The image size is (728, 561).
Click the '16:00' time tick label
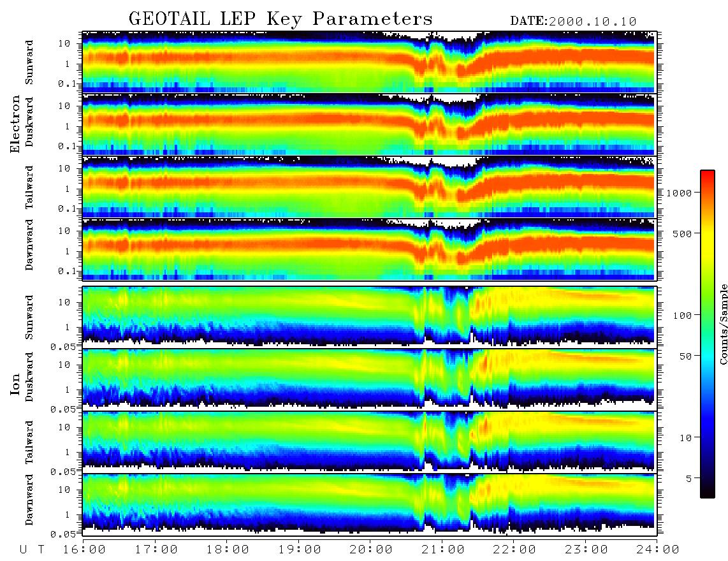[84, 550]
